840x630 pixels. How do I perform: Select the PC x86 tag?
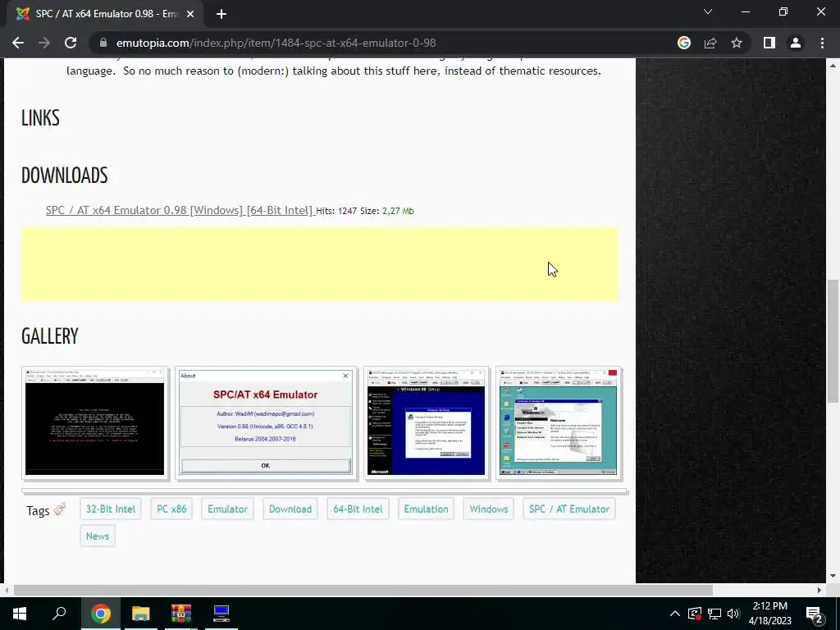[x=171, y=509]
